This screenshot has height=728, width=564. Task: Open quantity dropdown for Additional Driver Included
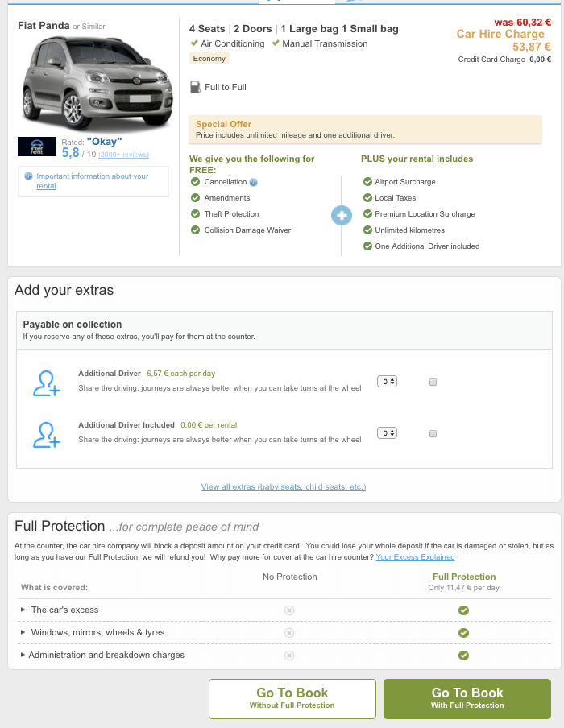(387, 433)
